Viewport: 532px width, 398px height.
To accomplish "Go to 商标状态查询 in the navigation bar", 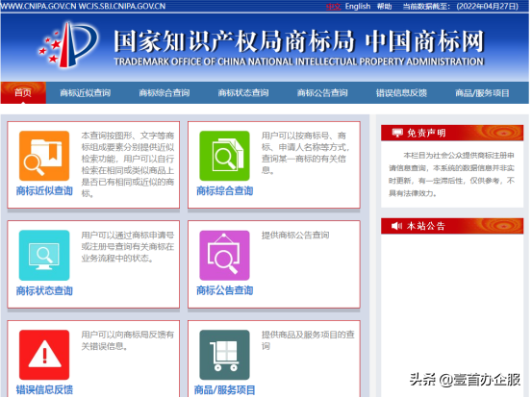I will point(243,93).
